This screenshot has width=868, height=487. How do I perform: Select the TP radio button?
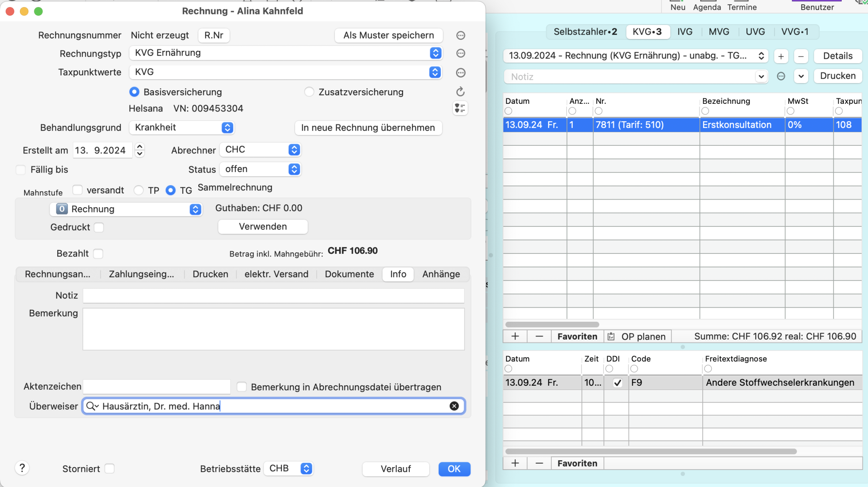click(x=139, y=190)
